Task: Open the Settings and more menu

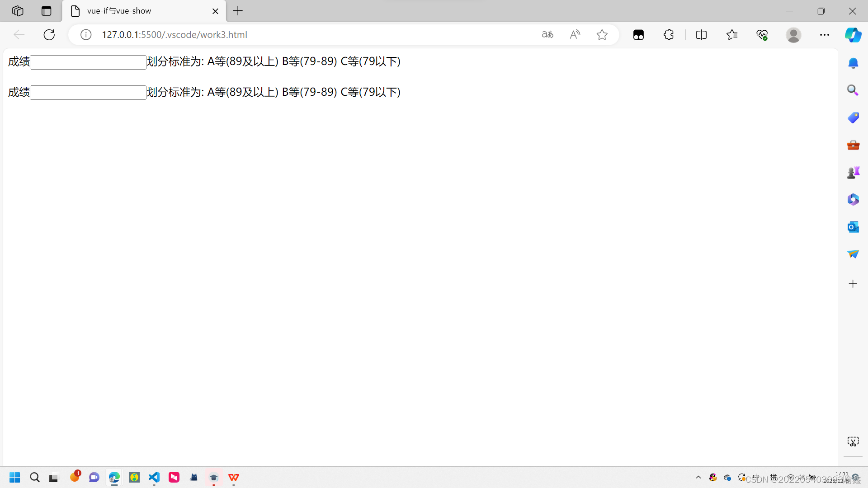Action: click(825, 35)
